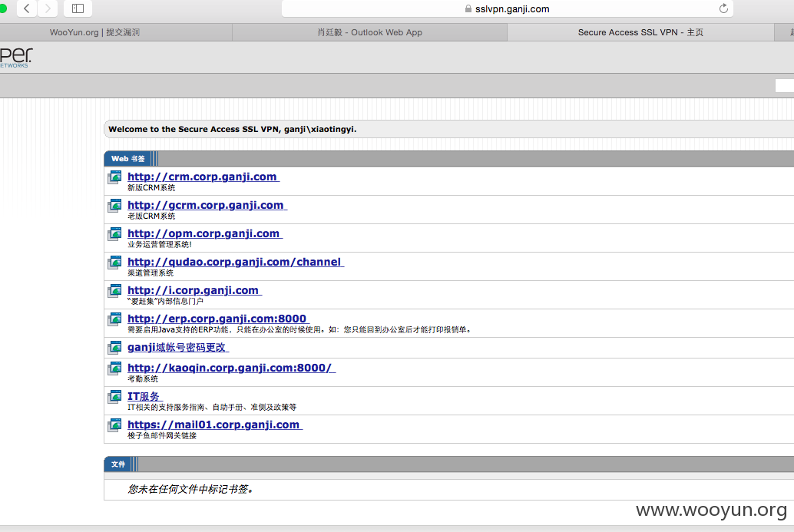Screen dimensions: 794x532
Task: Open the http://i.corp.ganji.com link
Action: (194, 290)
